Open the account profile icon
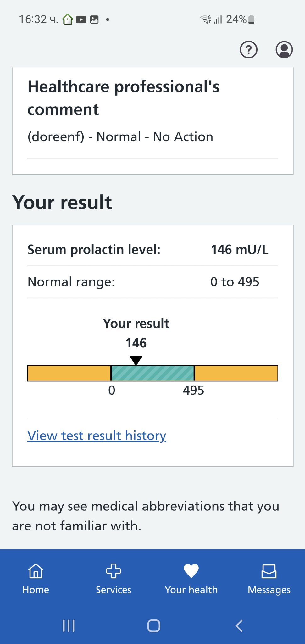Screen dimensions: 305x644 [284, 50]
